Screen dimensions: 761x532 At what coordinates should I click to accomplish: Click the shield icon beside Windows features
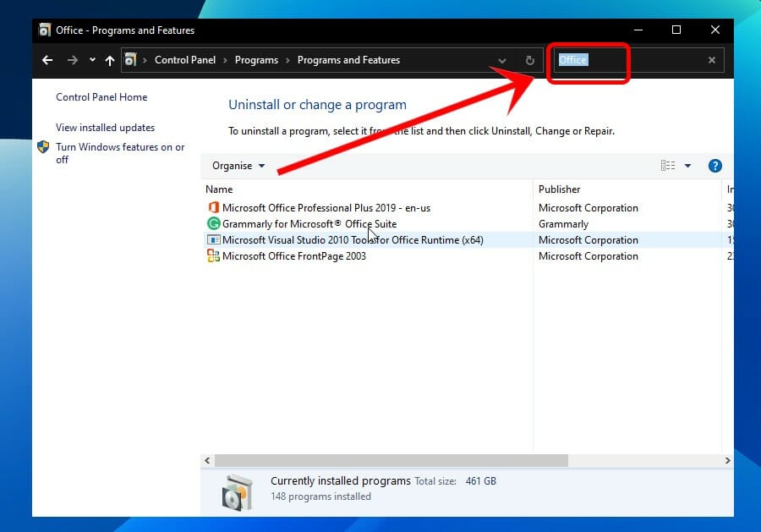coord(43,146)
